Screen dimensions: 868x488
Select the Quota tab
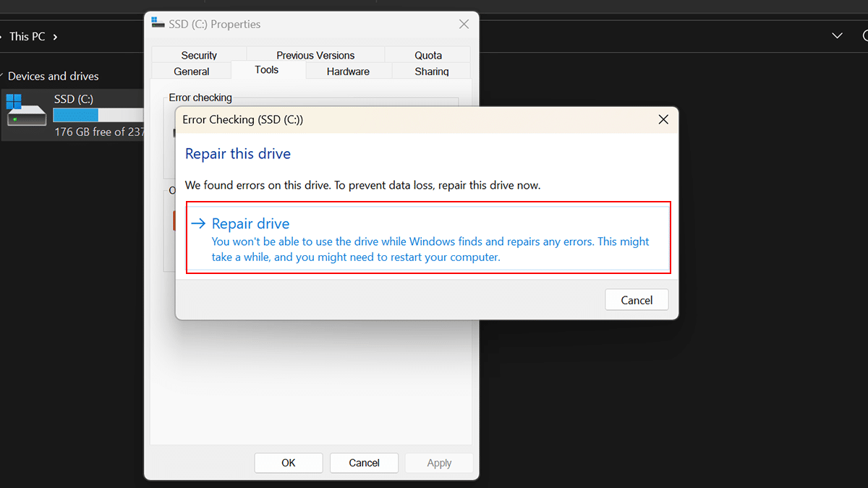click(x=428, y=55)
